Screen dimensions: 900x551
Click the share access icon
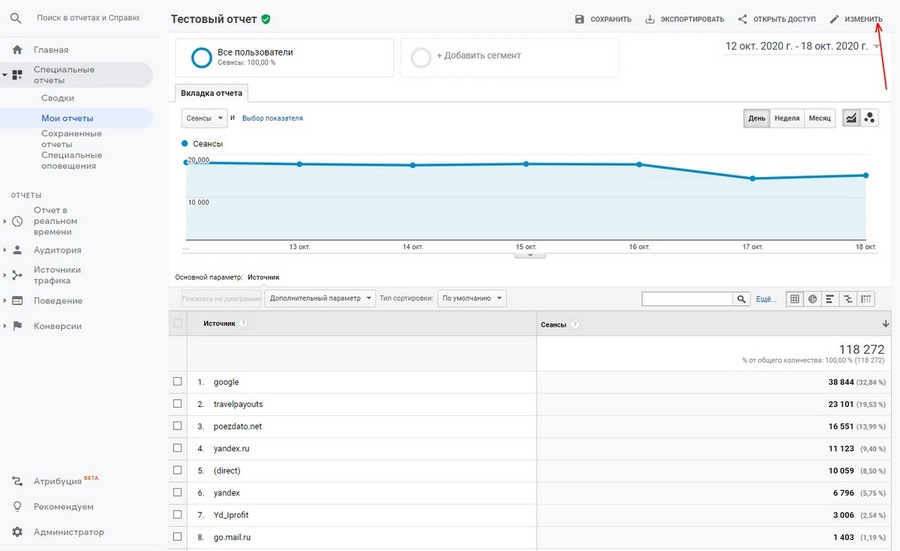(x=742, y=19)
